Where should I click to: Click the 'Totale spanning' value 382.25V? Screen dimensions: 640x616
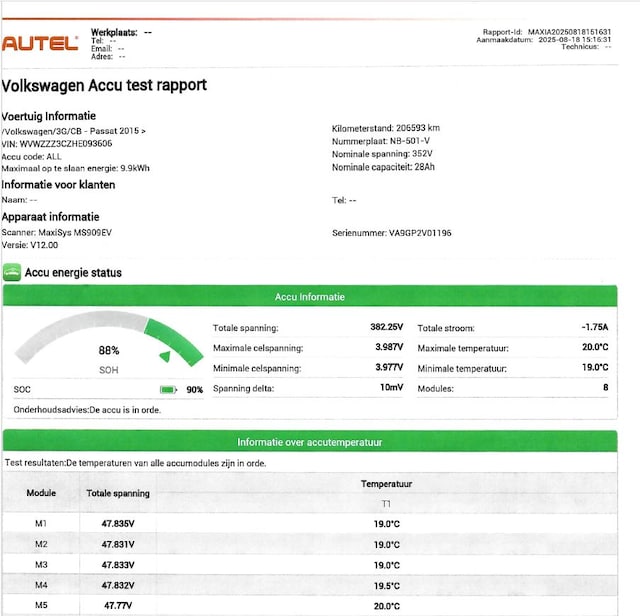387,327
